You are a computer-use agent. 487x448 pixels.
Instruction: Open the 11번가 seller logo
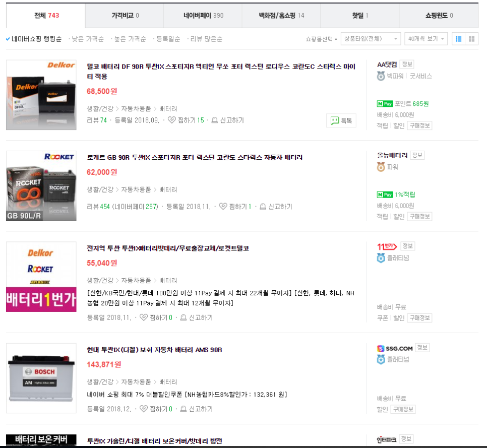[387, 246]
